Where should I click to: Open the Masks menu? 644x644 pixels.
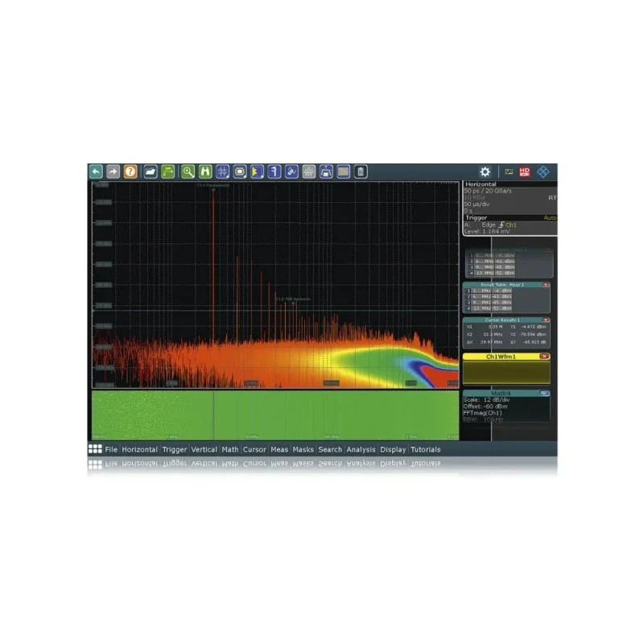[303, 449]
